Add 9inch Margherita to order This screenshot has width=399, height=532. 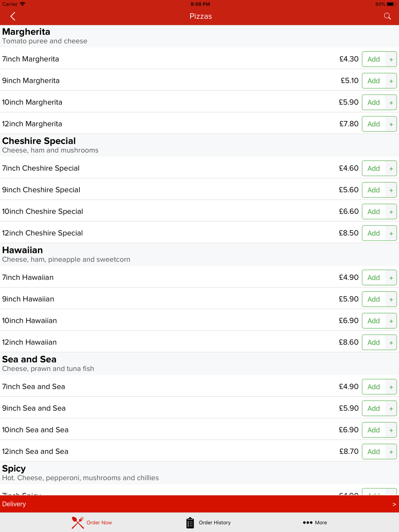coord(374,81)
